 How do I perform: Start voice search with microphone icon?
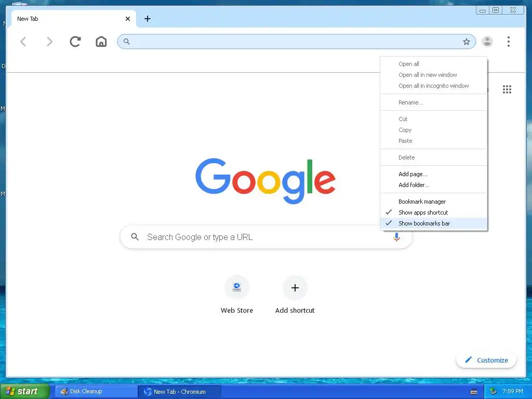pos(396,237)
